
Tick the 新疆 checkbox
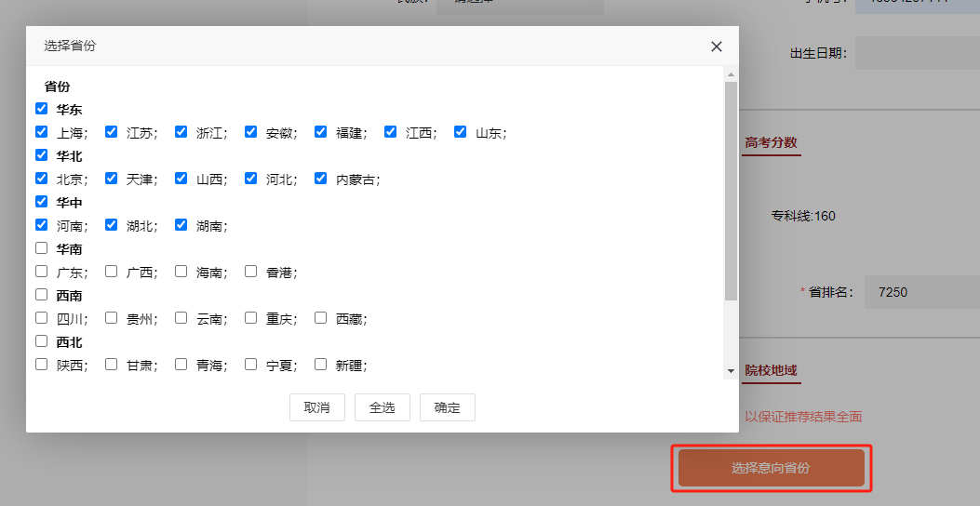320,365
